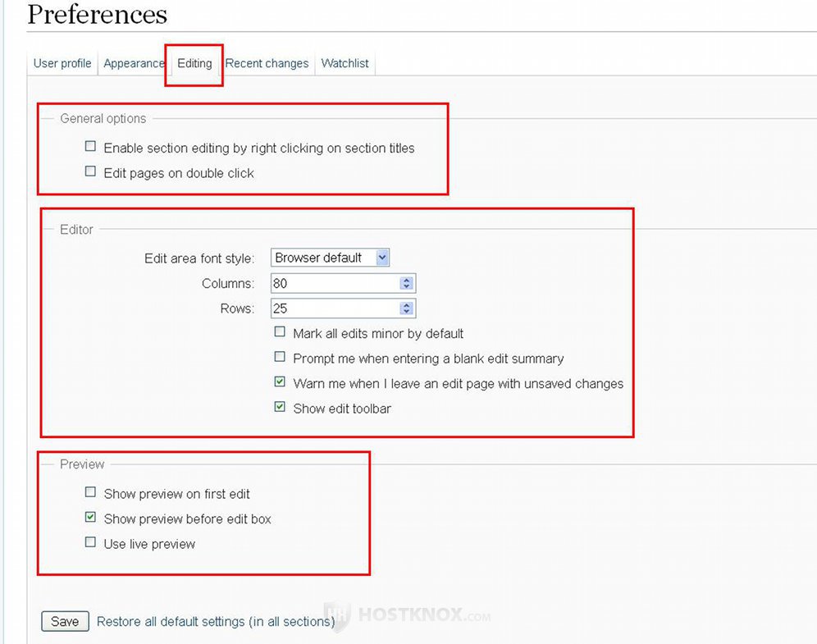Image resolution: width=817 pixels, height=644 pixels.
Task: Uncheck warn about unsaved changes
Action: (x=280, y=382)
